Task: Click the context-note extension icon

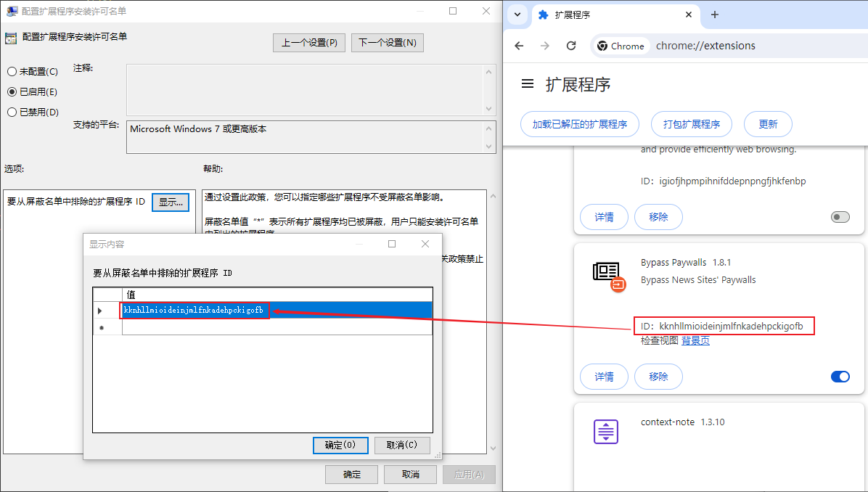Action: 605,431
